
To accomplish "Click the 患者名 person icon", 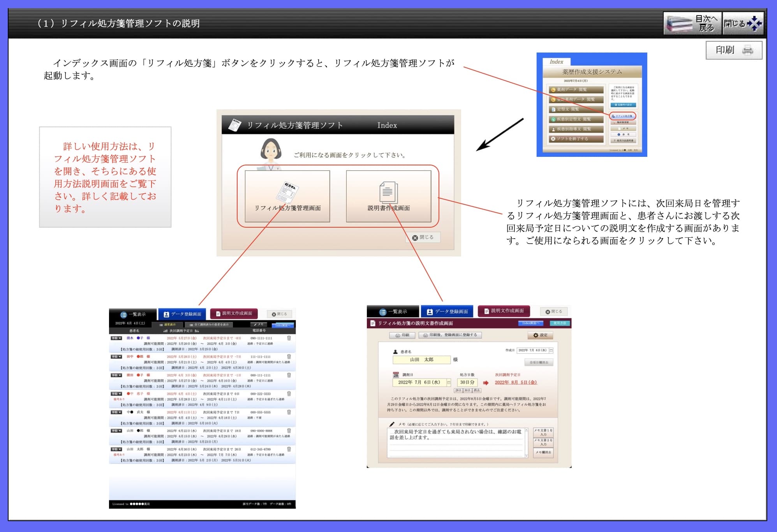I will point(395,351).
